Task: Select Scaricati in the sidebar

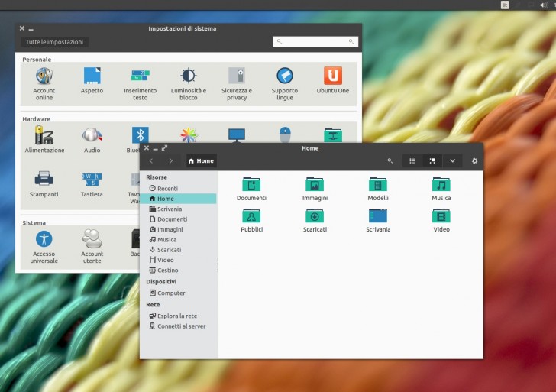Action: (x=169, y=250)
